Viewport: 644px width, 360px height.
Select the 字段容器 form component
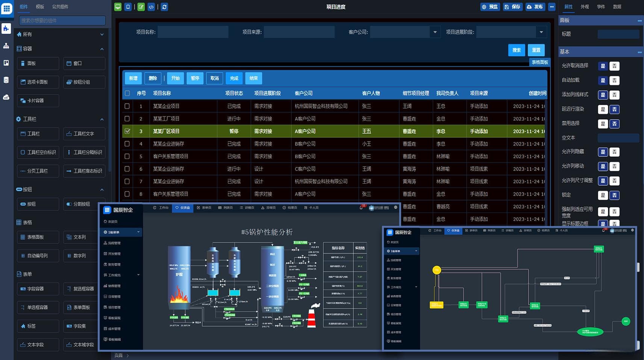click(x=38, y=289)
